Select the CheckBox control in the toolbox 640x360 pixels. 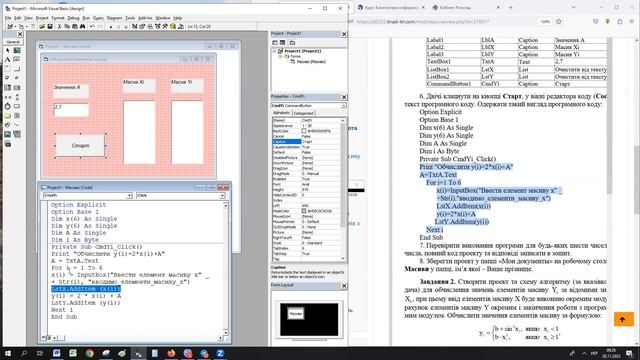[7, 78]
